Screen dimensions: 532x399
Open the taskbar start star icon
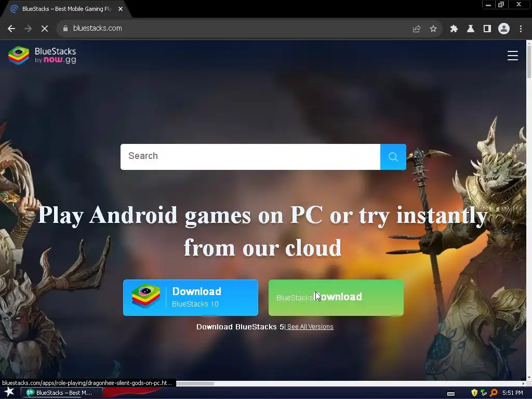pos(9,392)
